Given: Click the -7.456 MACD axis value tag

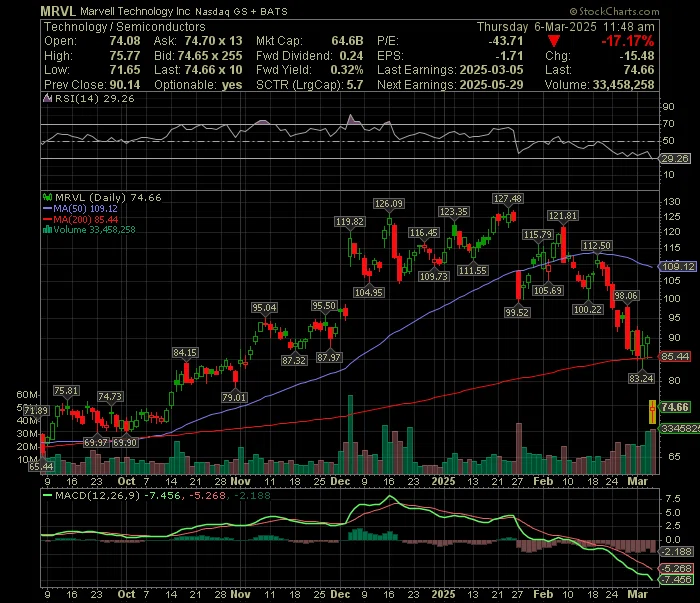Looking at the screenshot, I should click(x=677, y=579).
